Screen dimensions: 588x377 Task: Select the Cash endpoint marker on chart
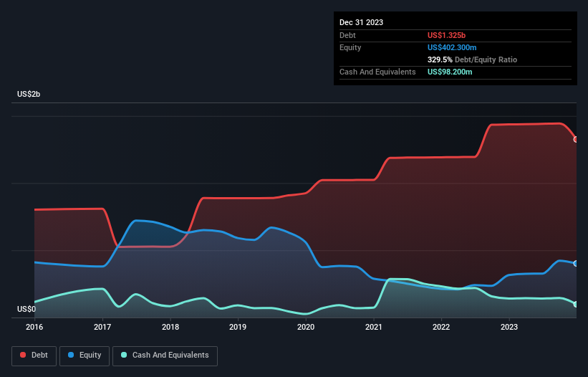pos(577,304)
